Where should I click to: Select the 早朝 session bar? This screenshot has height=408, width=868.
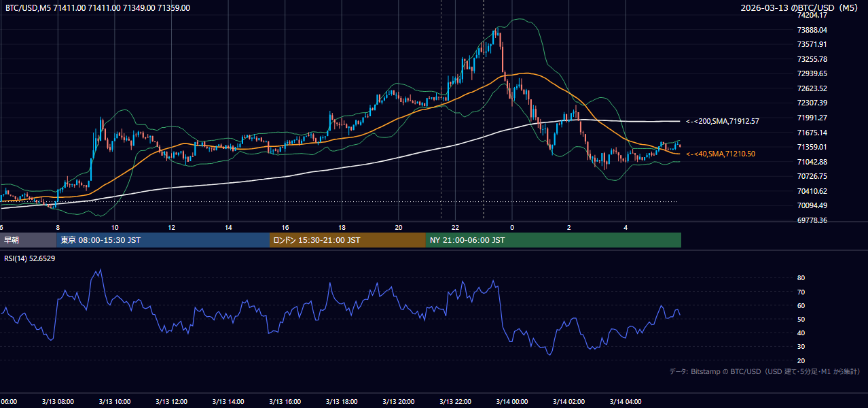[x=28, y=240]
